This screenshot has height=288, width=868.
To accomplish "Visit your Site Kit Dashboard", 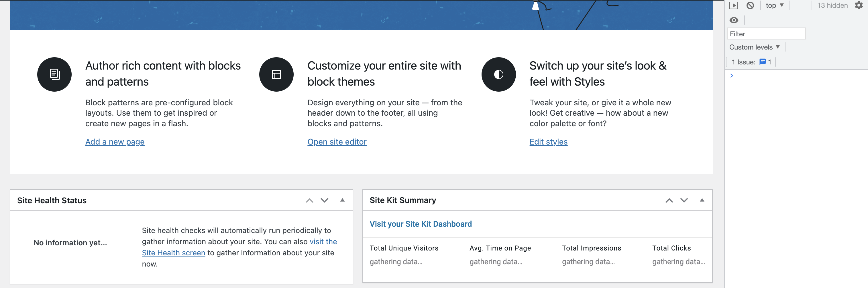I will click(421, 224).
